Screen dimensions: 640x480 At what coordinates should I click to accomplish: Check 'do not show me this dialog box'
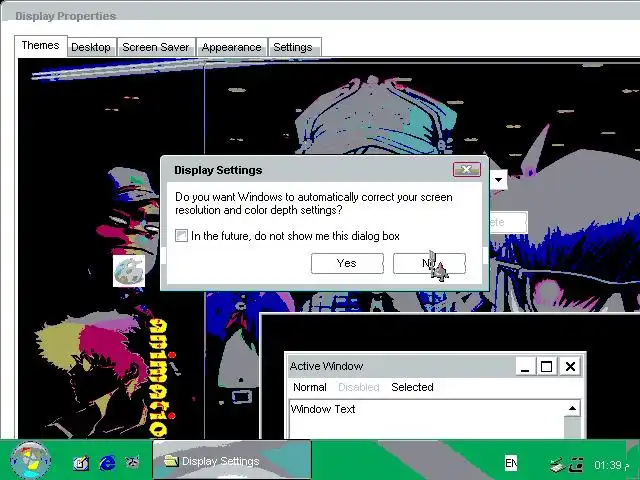pyautogui.click(x=181, y=236)
